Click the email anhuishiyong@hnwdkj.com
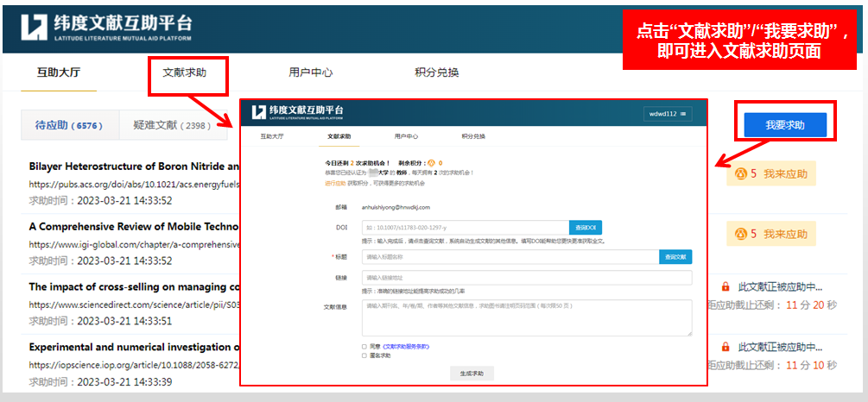This screenshot has height=402, width=868. click(x=396, y=207)
